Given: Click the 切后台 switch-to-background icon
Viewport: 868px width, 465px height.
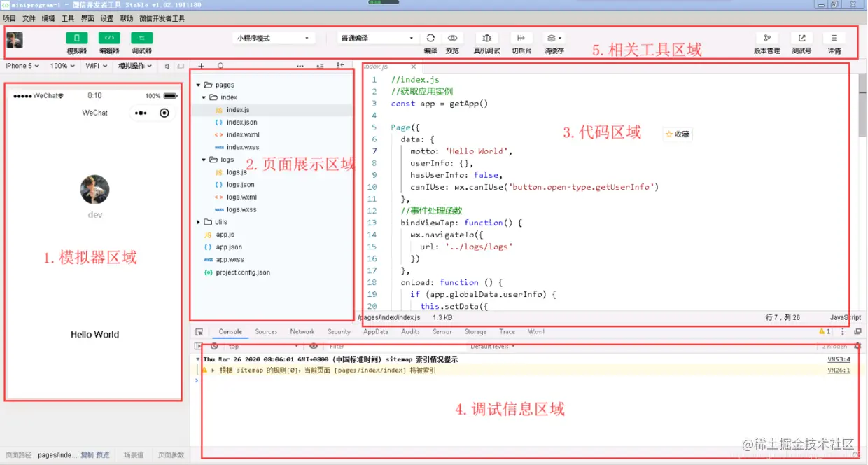Looking at the screenshot, I should [x=521, y=38].
